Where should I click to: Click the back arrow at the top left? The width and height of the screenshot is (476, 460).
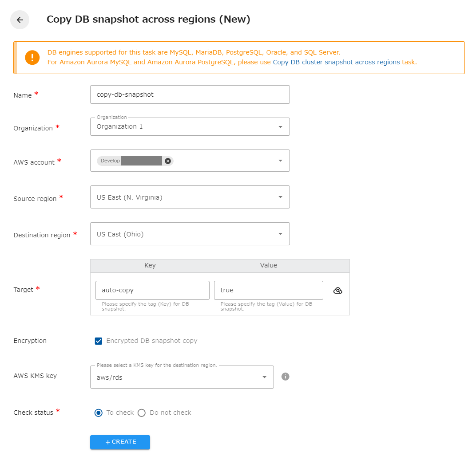[20, 20]
